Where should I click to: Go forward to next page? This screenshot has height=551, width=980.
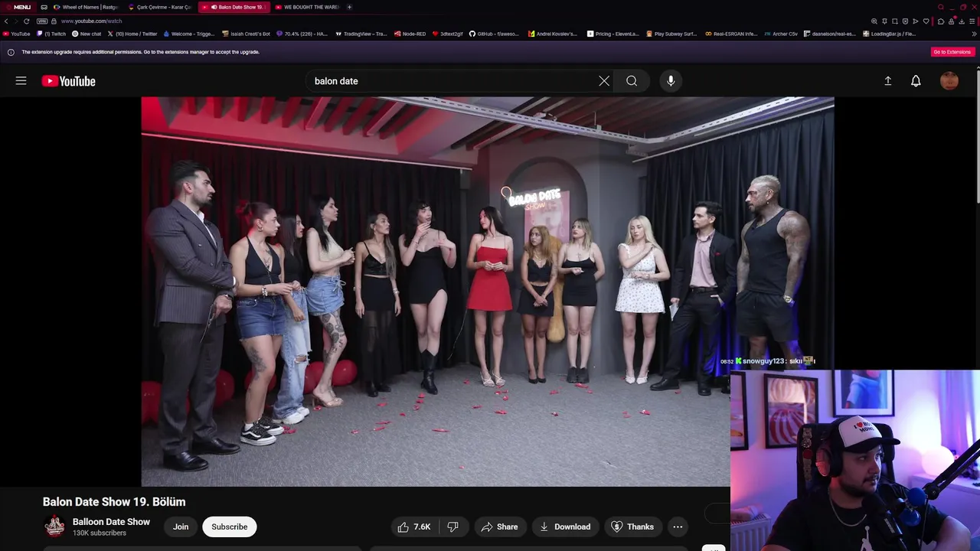point(16,21)
